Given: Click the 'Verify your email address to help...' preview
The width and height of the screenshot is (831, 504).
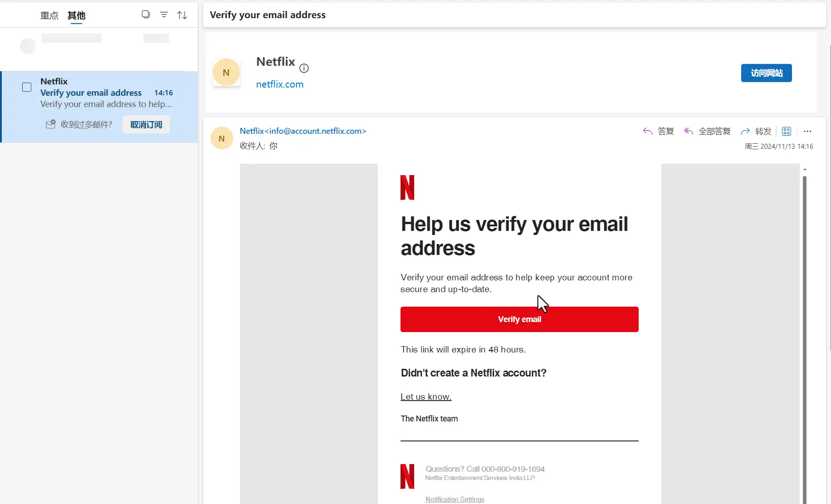Looking at the screenshot, I should click(x=106, y=104).
